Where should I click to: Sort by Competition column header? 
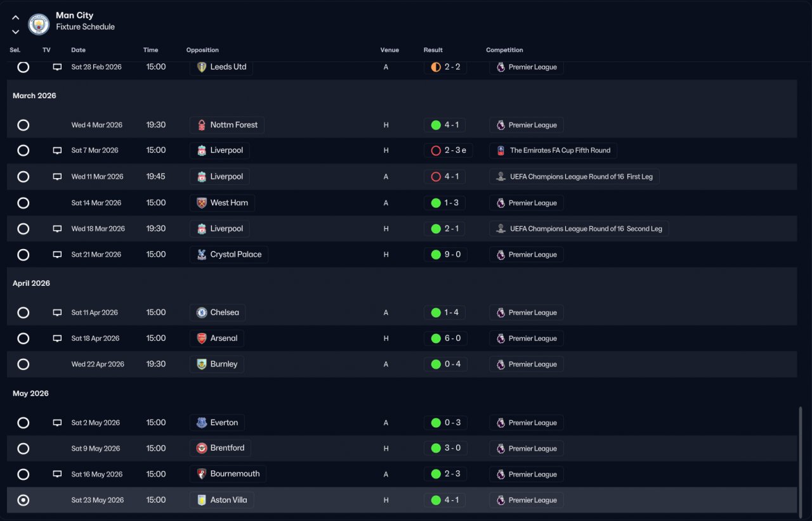(504, 50)
